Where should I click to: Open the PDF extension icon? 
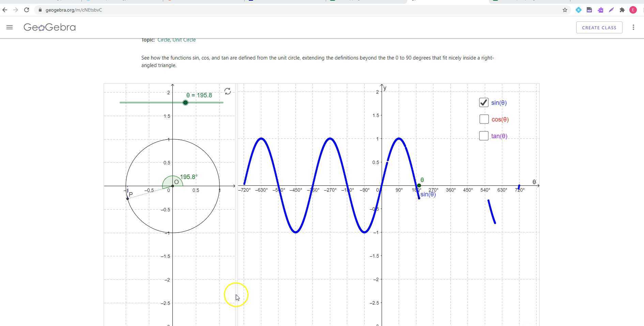(589, 10)
